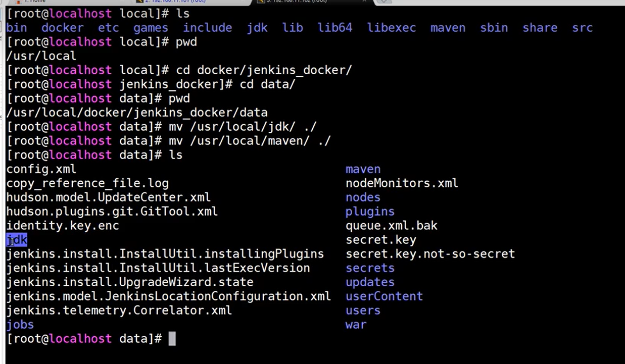Select the users directory name

tap(363, 310)
